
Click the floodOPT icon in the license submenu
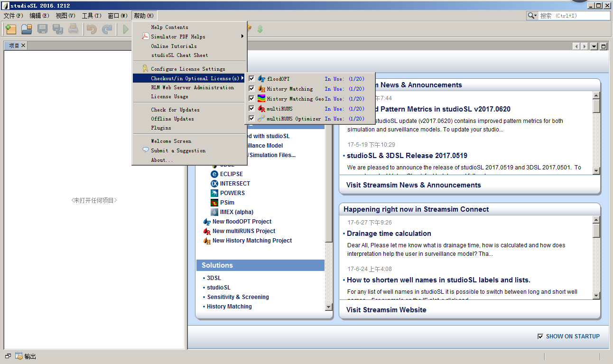(261, 79)
